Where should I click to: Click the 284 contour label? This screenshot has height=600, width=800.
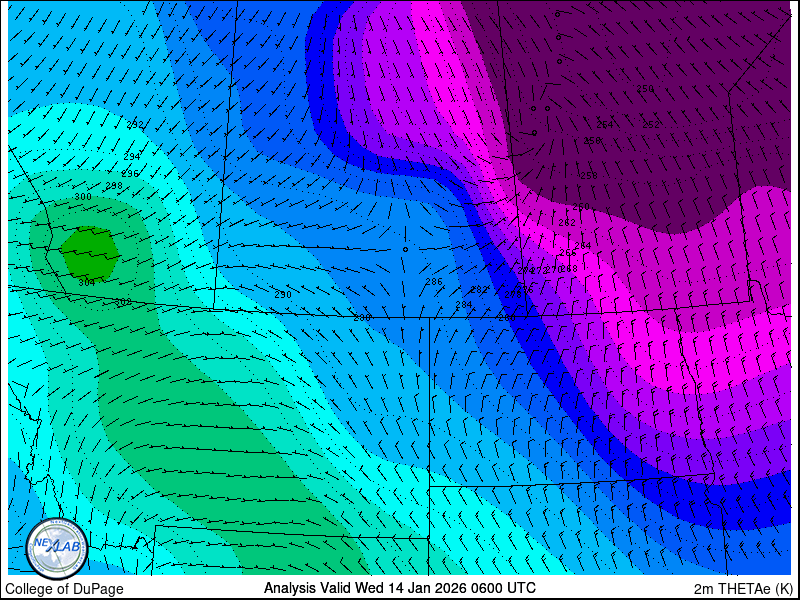point(463,305)
